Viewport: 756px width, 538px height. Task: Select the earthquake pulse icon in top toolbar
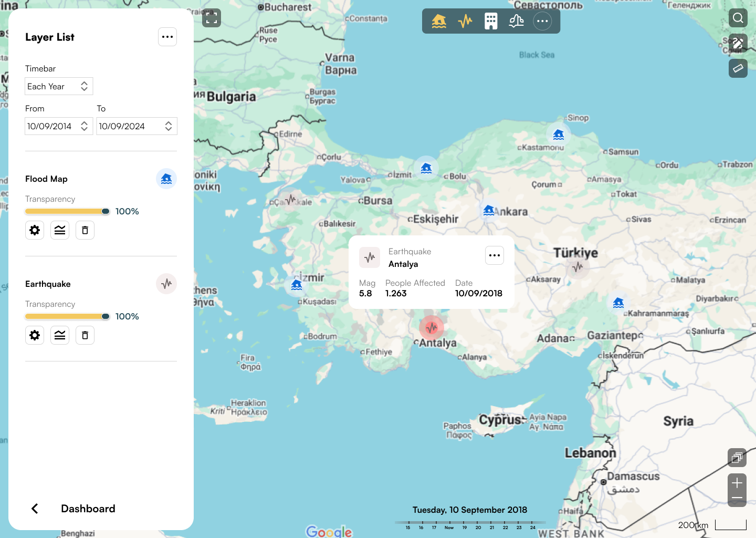pyautogui.click(x=465, y=21)
